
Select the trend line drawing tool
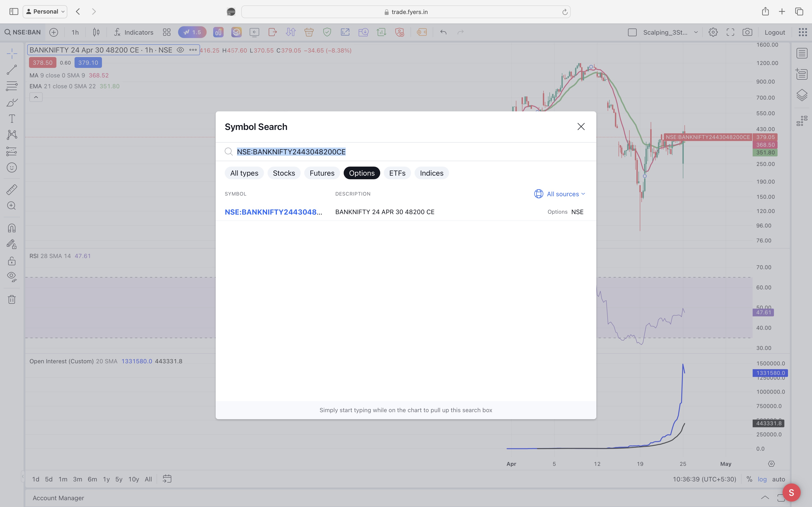(12, 70)
